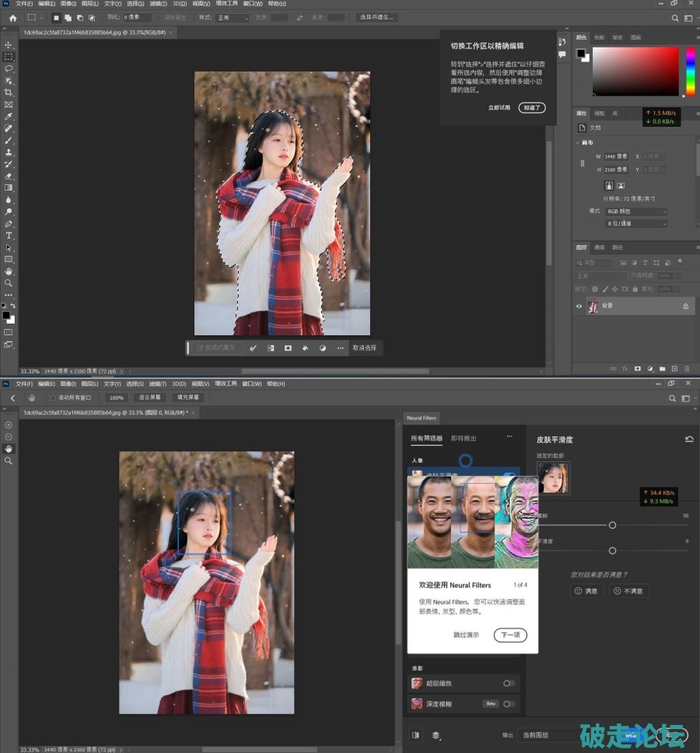Click the rainbow hue slider strip

(x=689, y=72)
